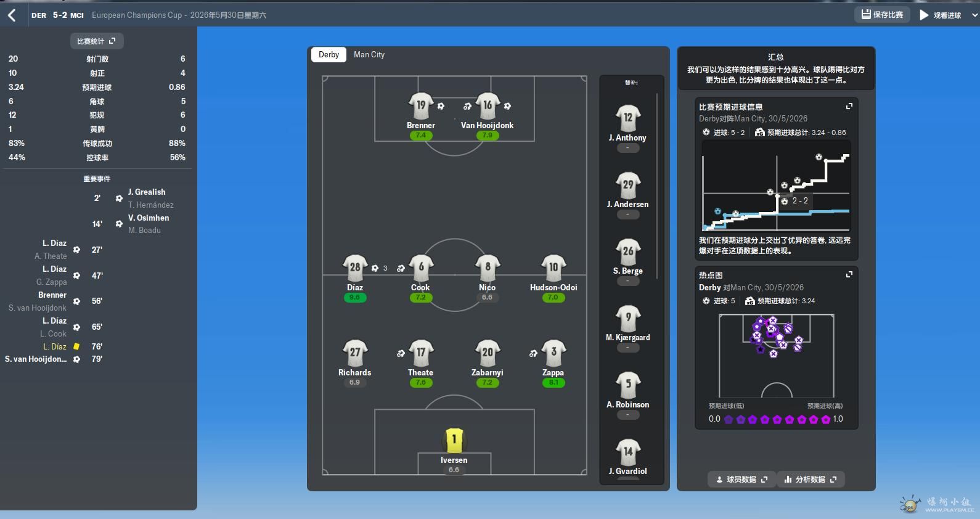
Task: Click the 控球率 possession stat row
Action: 97,158
